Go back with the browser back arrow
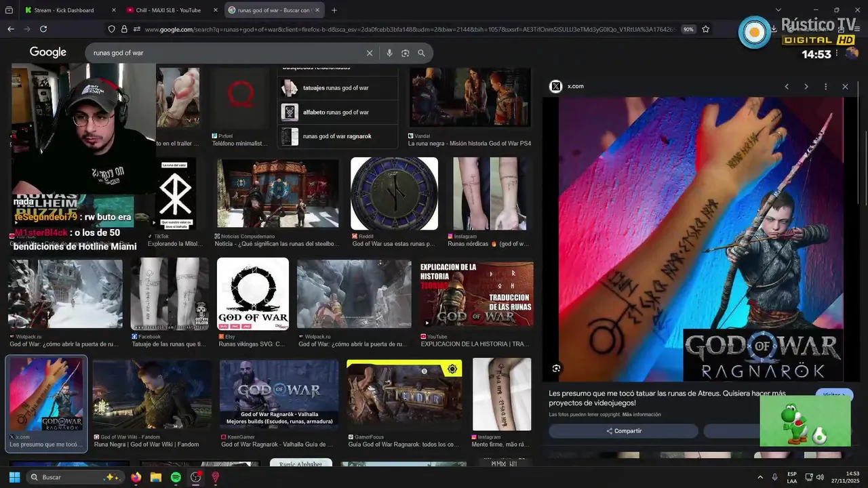Screen dimensions: 868x488 tap(10, 29)
